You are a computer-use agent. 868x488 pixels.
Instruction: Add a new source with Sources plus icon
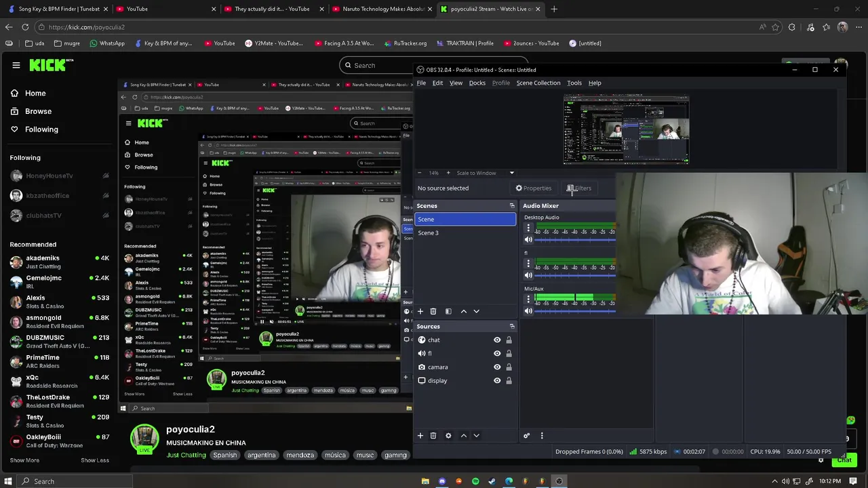tap(420, 436)
